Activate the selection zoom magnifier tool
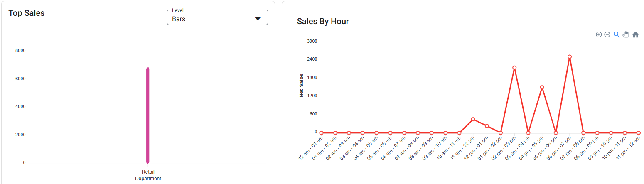This screenshot has width=644, height=184. [x=617, y=34]
